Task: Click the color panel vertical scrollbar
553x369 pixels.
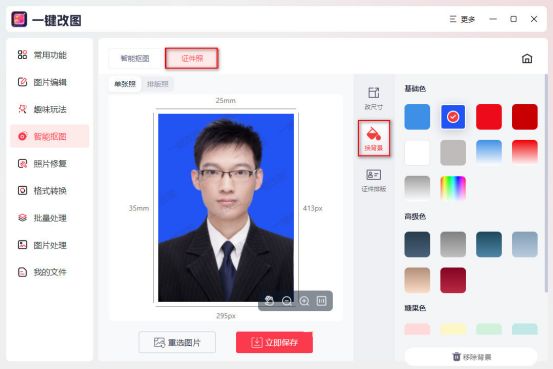Action: coord(546,183)
